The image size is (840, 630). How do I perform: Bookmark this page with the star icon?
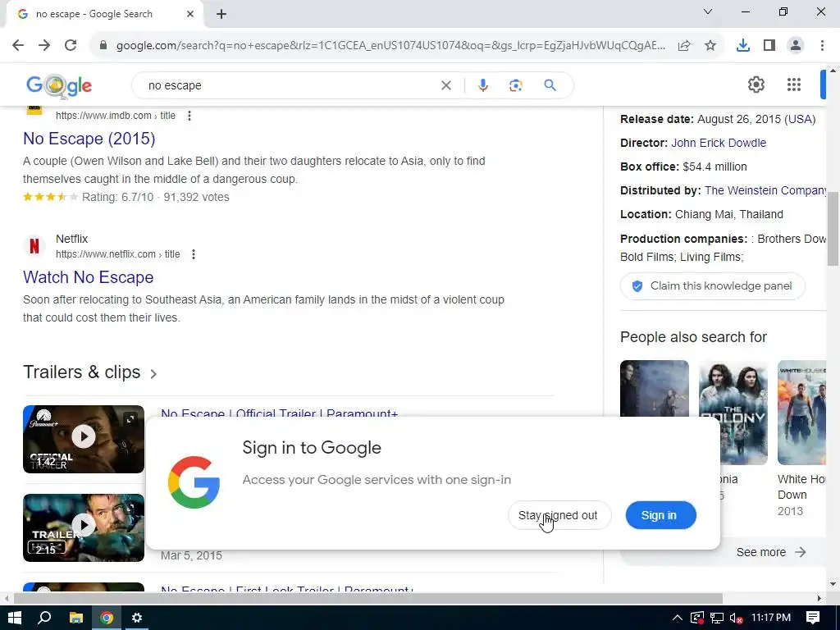tap(710, 46)
